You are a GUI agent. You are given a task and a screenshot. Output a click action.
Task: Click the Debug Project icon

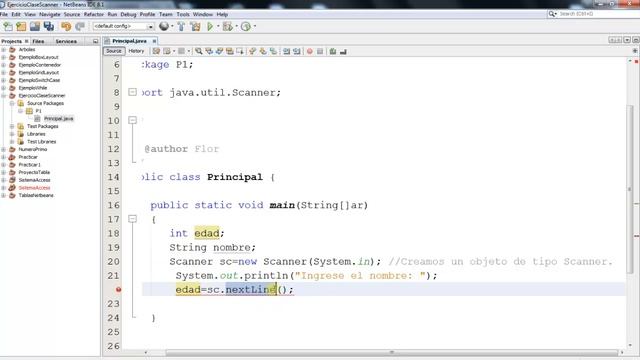coord(227,27)
